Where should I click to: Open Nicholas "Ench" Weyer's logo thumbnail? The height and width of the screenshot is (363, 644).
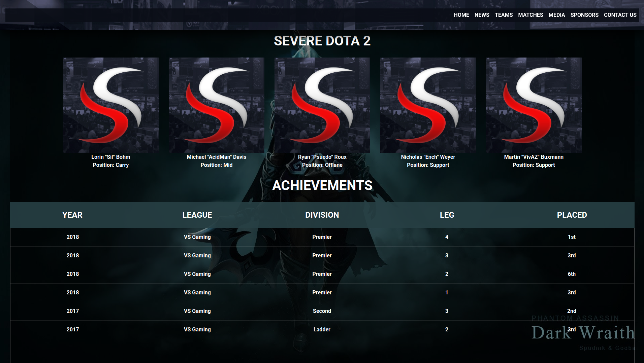point(427,105)
